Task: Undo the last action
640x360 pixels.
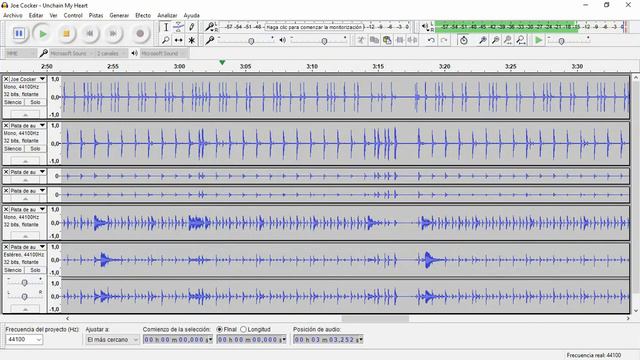Action: pyautogui.click(x=431, y=40)
